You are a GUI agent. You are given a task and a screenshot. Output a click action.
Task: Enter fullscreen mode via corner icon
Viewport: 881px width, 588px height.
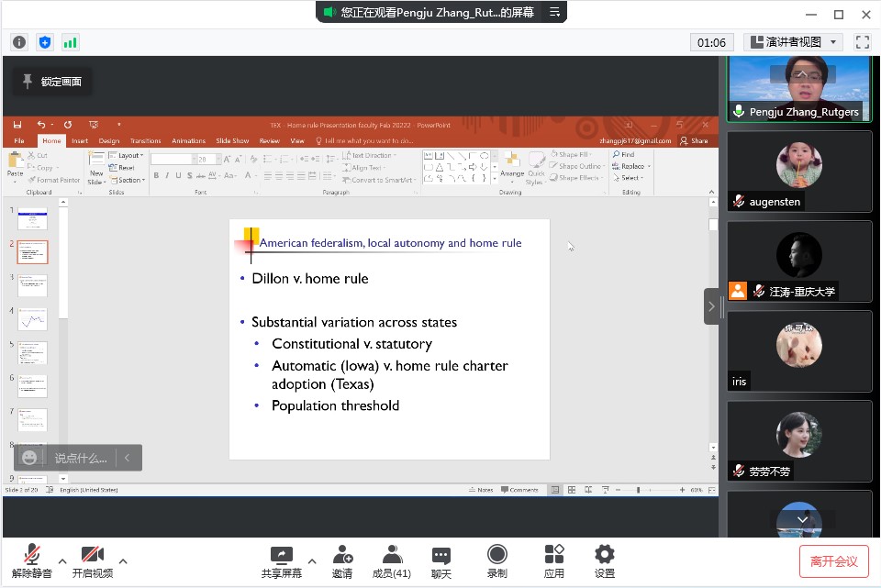(x=862, y=42)
